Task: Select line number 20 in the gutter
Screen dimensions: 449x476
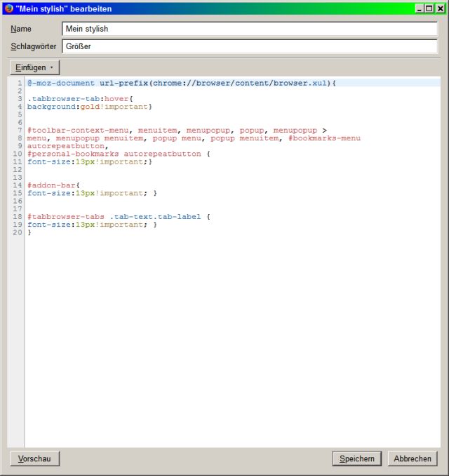Action: click(x=18, y=232)
